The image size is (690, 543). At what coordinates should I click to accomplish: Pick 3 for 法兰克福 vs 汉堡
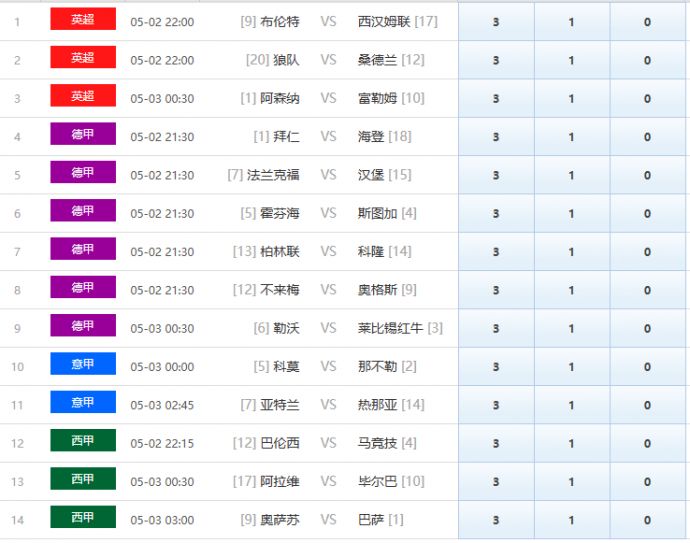496,175
